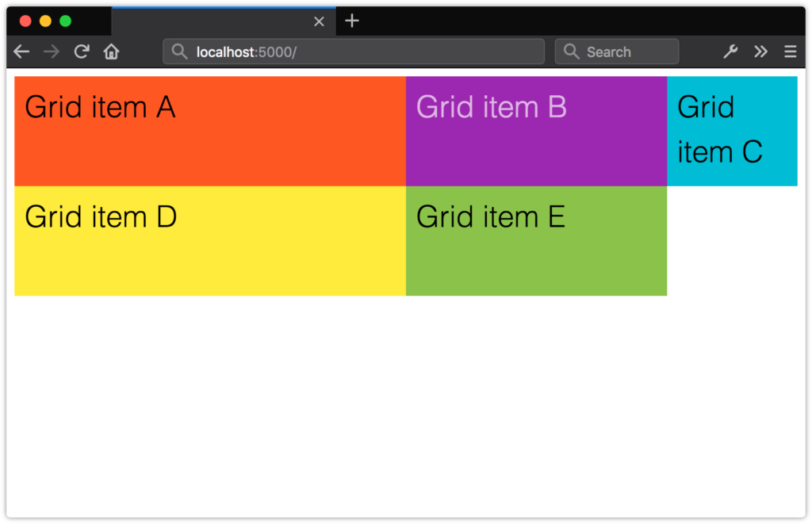Close the current browser tab
The image size is (812, 524).
click(319, 21)
